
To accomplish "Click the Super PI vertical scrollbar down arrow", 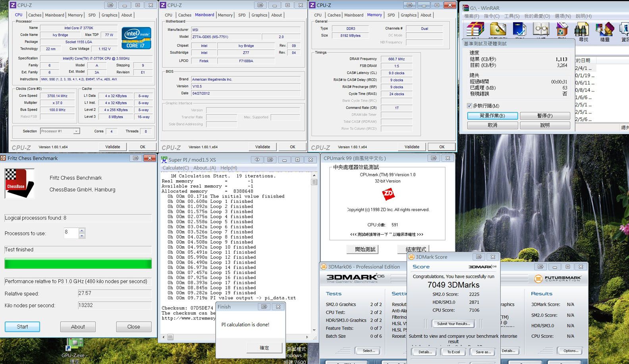I will 314,330.
